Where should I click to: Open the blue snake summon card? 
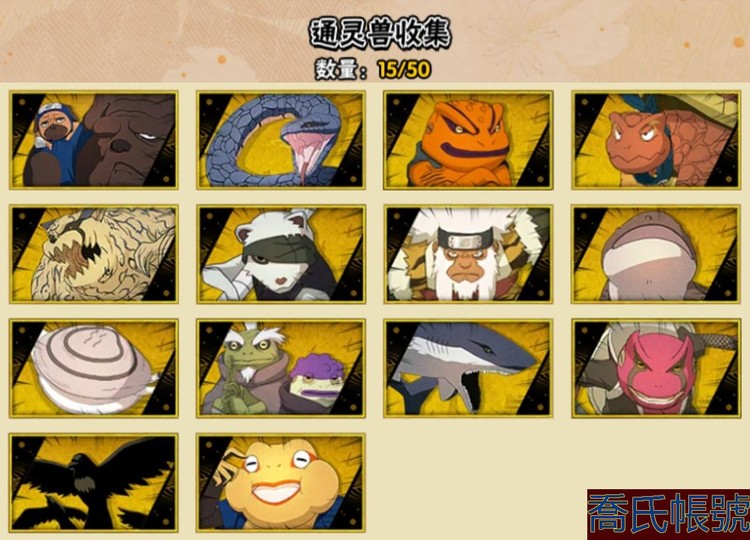click(281, 140)
